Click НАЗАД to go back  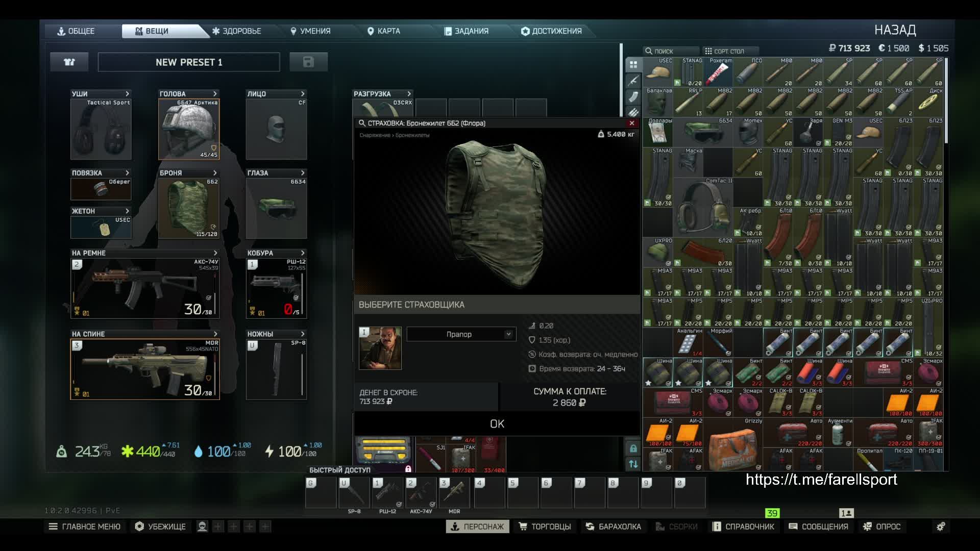coord(895,30)
